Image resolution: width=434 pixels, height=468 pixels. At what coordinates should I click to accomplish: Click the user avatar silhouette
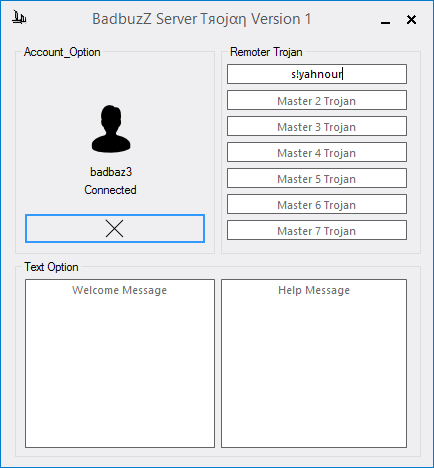[111, 129]
